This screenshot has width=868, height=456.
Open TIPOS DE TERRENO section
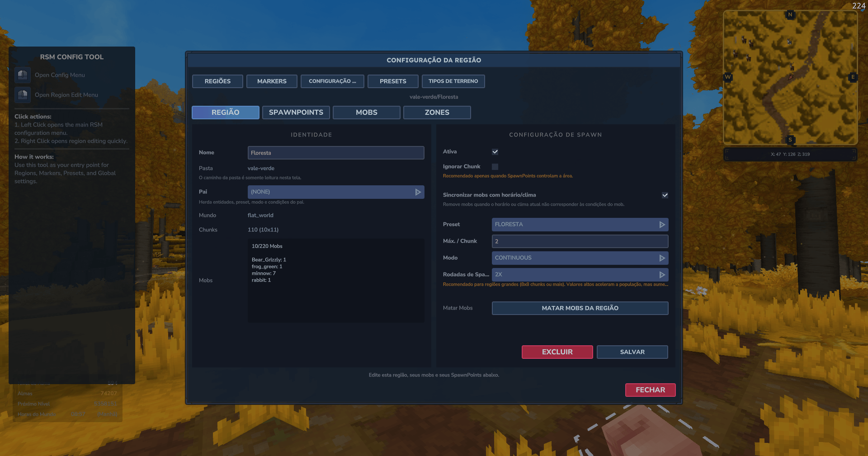click(x=453, y=81)
